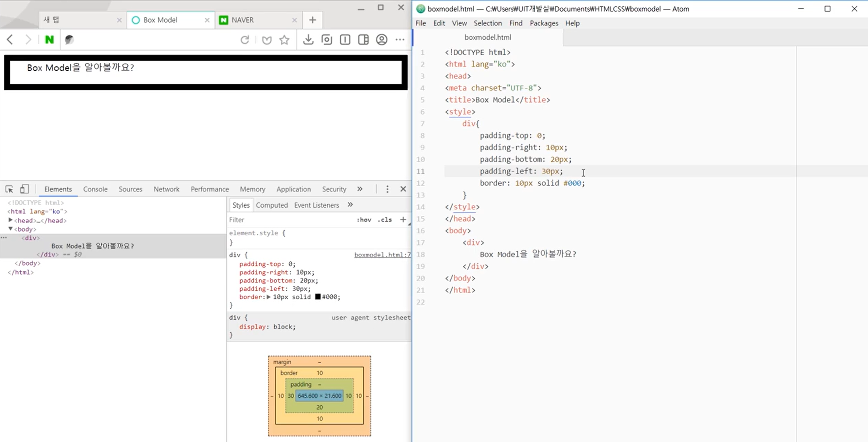Collapse the body element in DOM tree
Viewport: 868px width, 442px height.
click(x=11, y=229)
